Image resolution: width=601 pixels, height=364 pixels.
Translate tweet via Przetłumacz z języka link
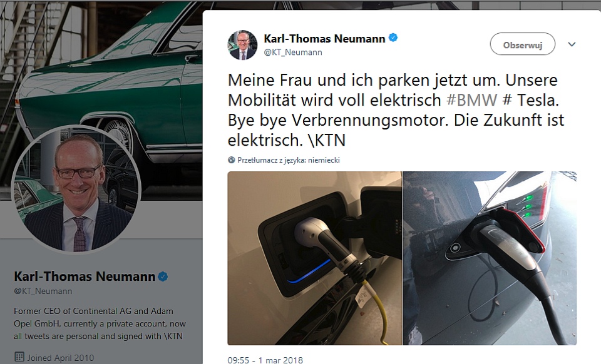(x=288, y=160)
